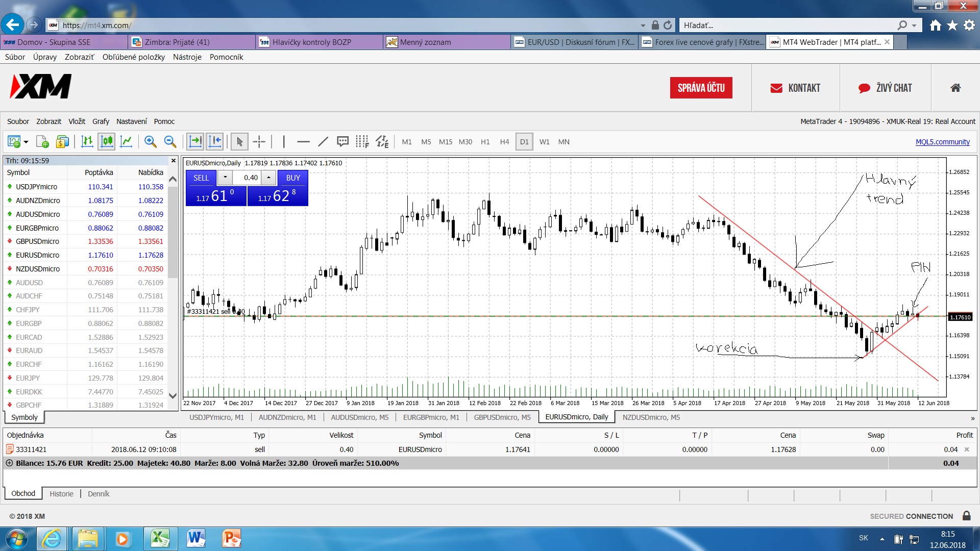Switch to candlestick chart display

107,142
